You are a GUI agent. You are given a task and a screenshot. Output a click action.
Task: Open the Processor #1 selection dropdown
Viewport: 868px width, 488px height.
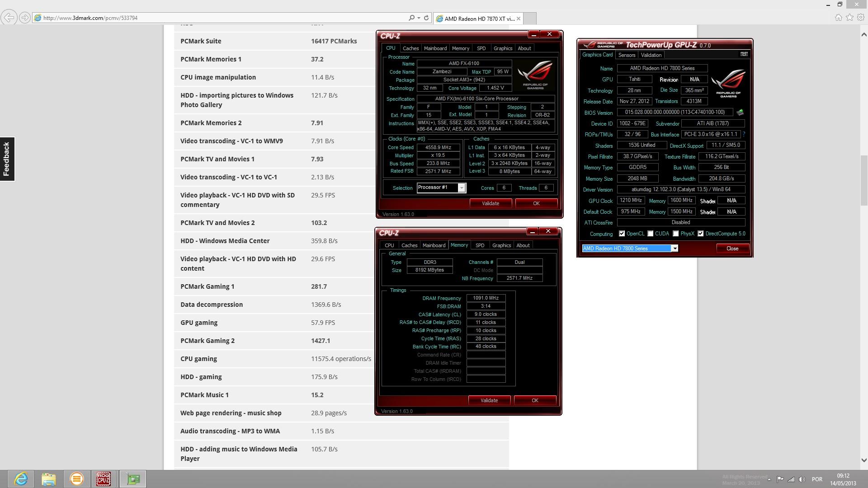(462, 188)
